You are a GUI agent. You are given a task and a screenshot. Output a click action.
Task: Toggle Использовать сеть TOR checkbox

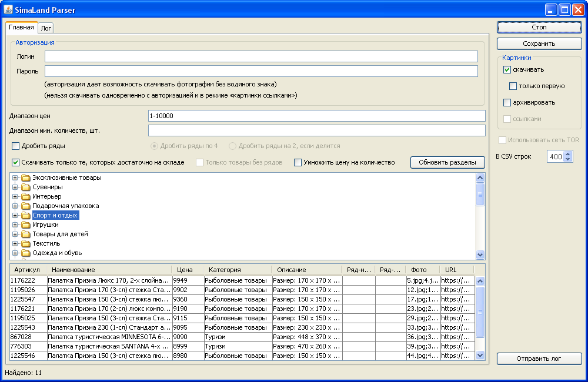[502, 140]
